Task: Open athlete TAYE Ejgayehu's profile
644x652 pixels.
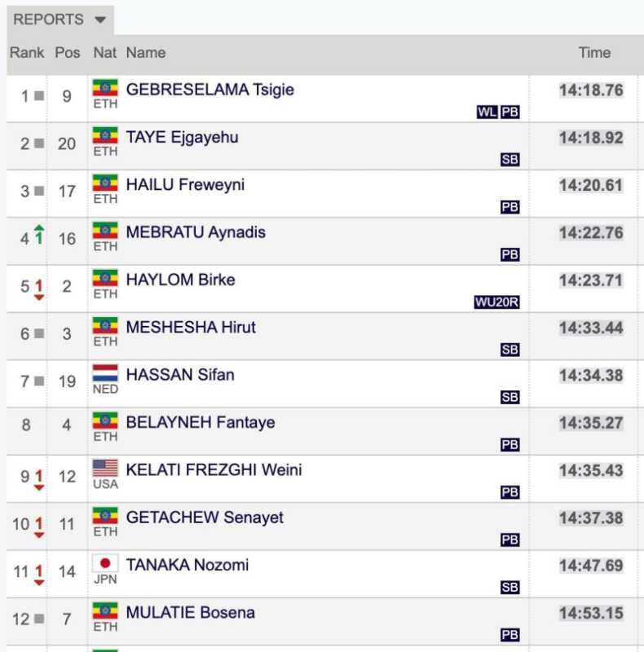Action: coord(182,137)
